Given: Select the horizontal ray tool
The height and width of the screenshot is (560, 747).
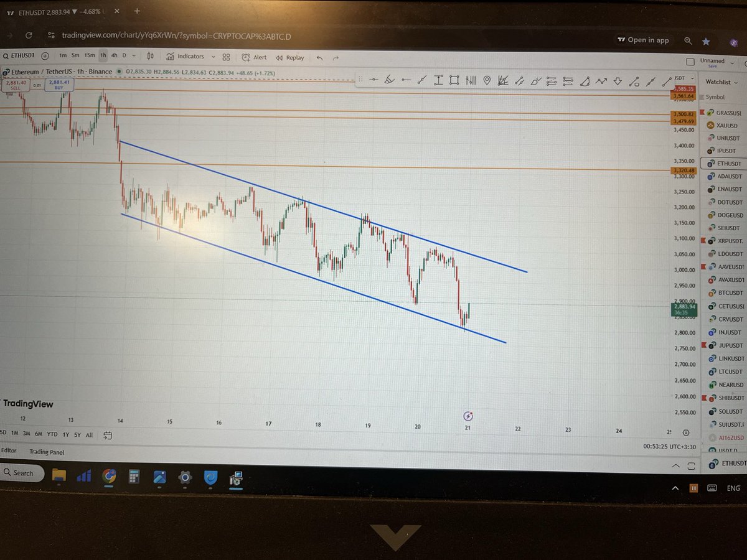Looking at the screenshot, I should (406, 80).
